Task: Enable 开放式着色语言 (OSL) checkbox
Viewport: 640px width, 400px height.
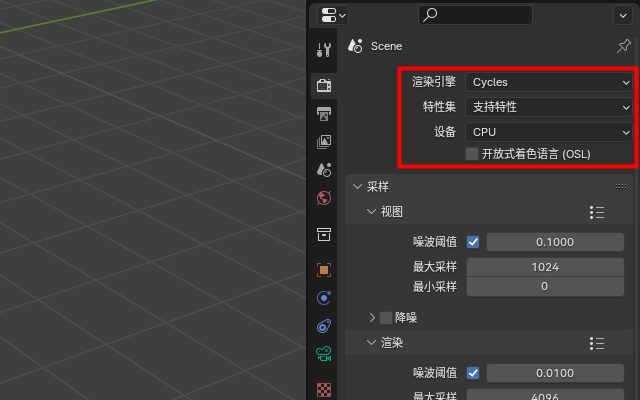Action: click(472, 154)
